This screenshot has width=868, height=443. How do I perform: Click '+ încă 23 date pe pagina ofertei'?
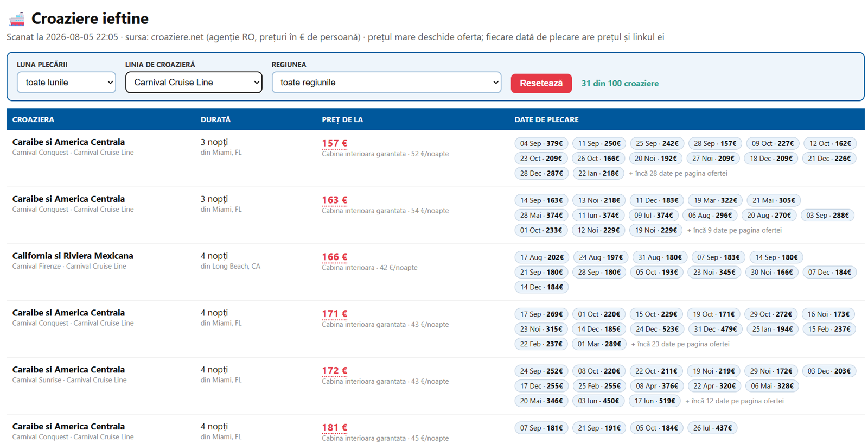click(680, 344)
